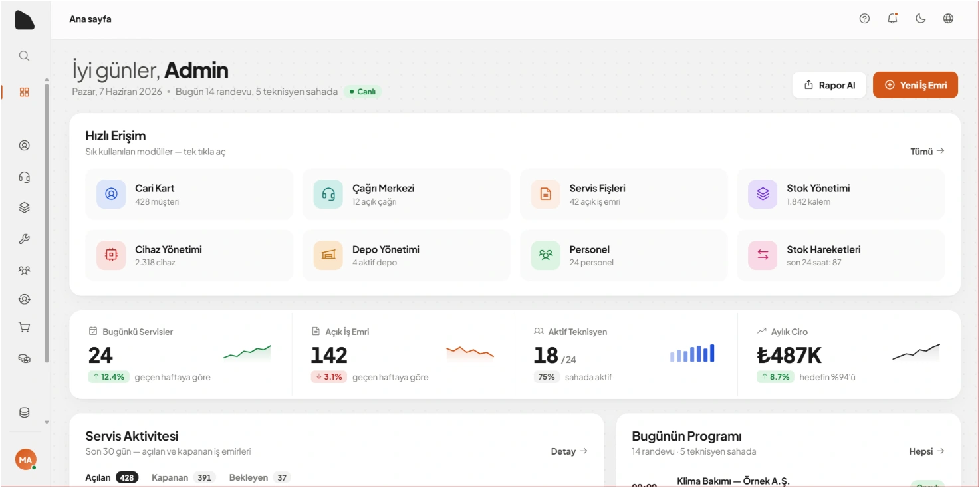
Task: Open the Cihaz Yönetimi quick access card
Action: 189,255
